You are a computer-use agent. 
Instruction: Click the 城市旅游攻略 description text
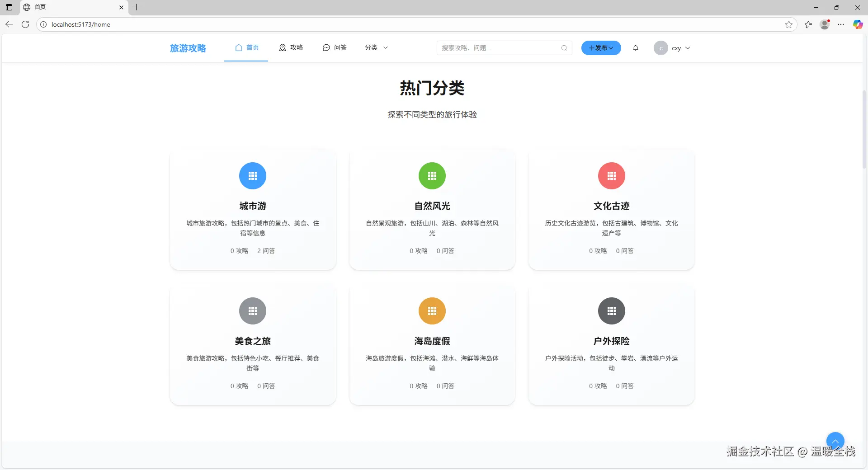253,228
